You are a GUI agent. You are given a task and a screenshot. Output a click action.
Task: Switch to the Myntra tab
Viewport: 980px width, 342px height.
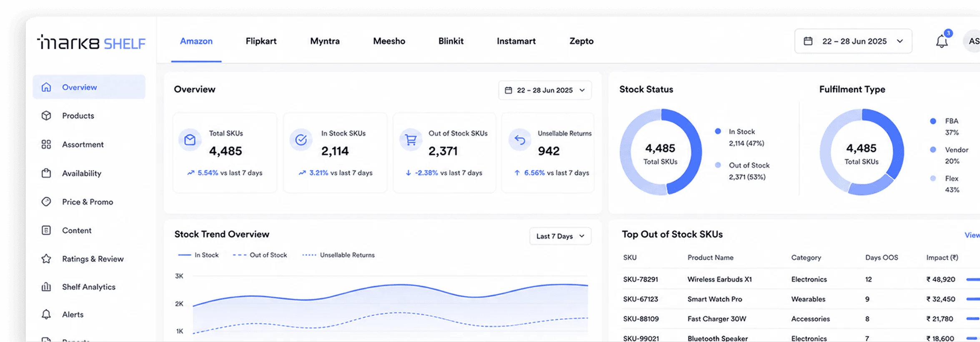point(325,41)
